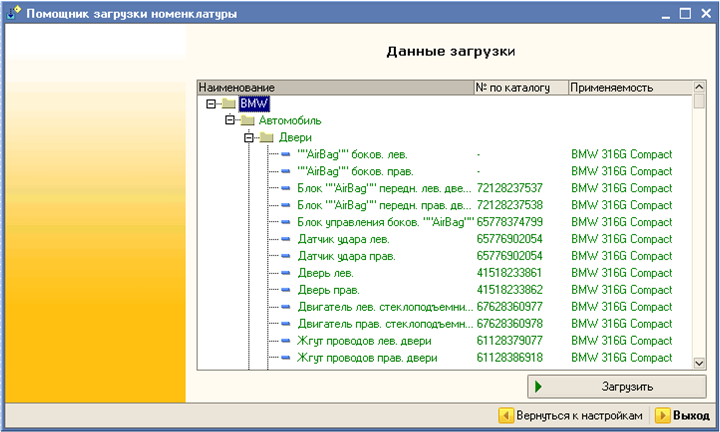Maximize the Помощник загрузки номенклатуры window
This screenshot has height=432, width=720.
685,13
